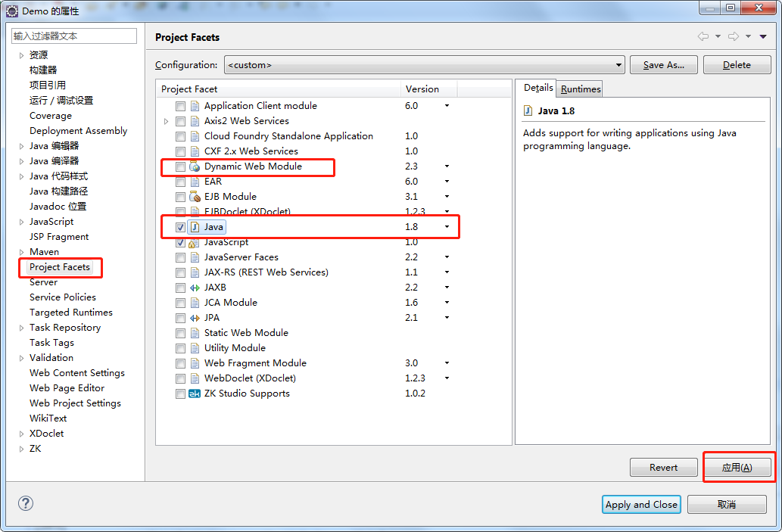
Task: Check the JavaServer Faces checkbox
Action: tap(180, 258)
